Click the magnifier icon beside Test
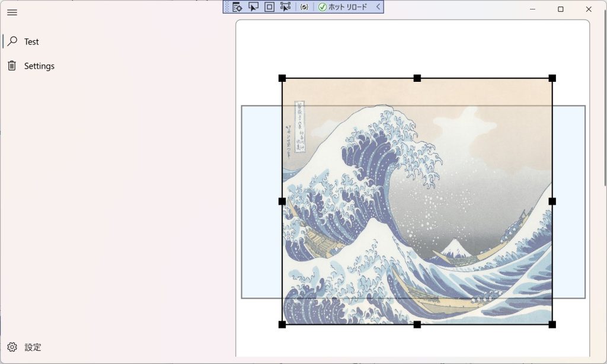Screen dimensions: 607x364 pyautogui.click(x=12, y=41)
